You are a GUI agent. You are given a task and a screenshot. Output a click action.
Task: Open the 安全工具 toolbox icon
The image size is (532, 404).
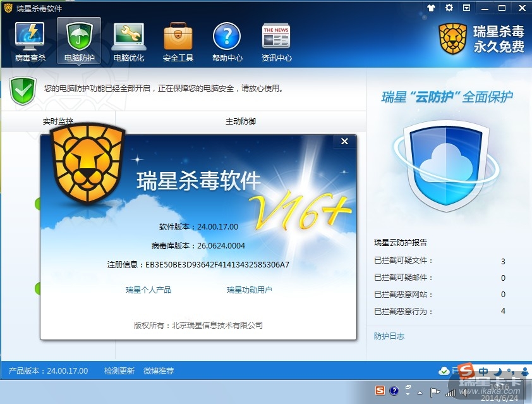coord(178,41)
